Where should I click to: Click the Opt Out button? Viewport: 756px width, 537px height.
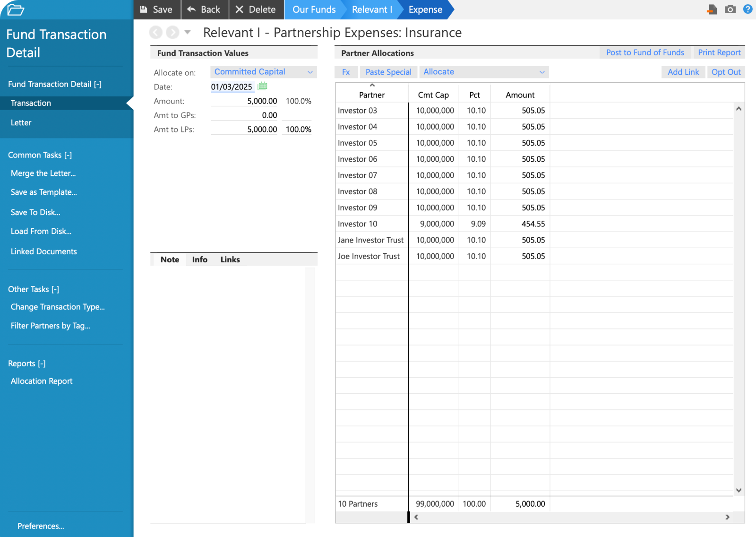(726, 72)
